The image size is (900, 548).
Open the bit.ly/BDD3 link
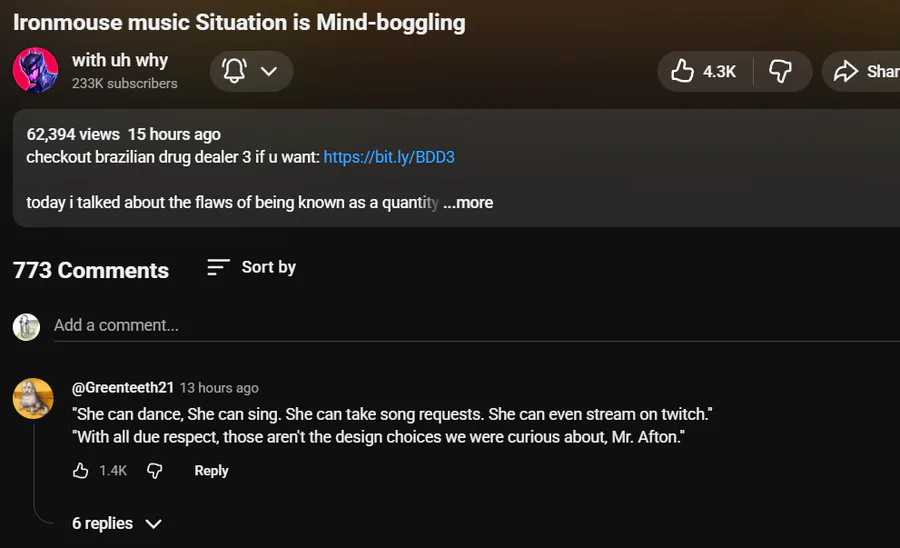(389, 157)
